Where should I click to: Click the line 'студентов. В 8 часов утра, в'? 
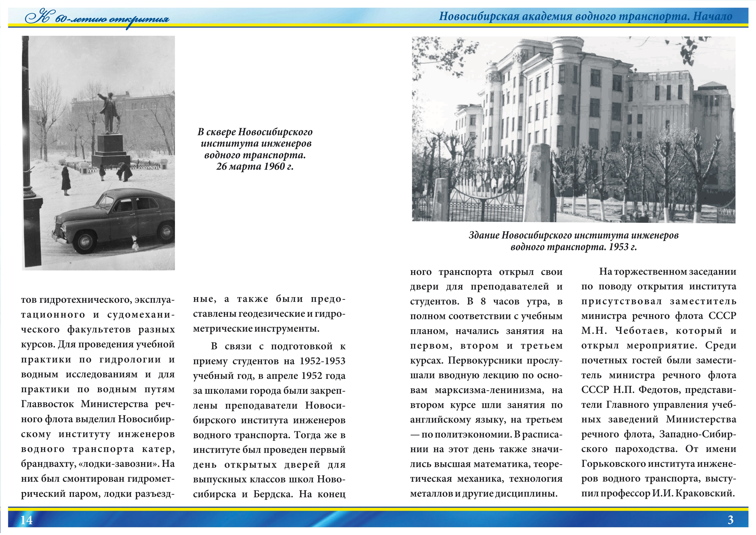point(486,302)
